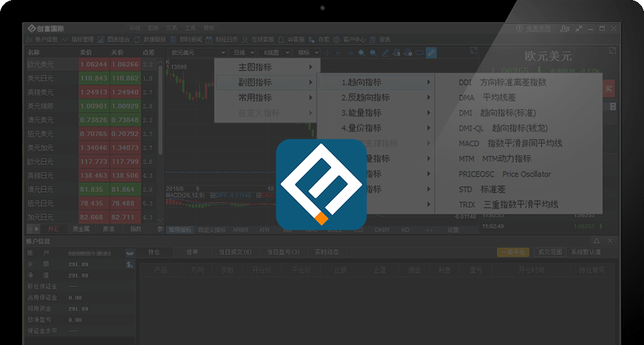The height and width of the screenshot is (345, 644).
Task: Click the 成交范围 button
Action: [x=550, y=252]
